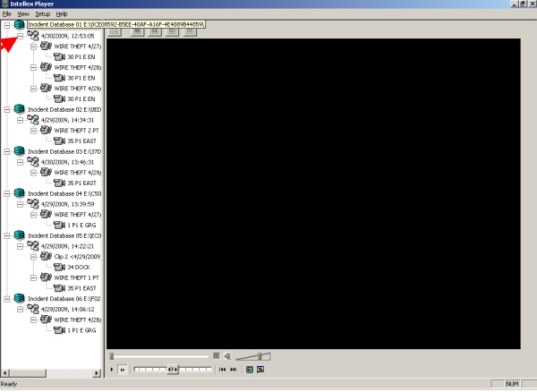Screen dimensions: 537x392
Task: Click the session icon beside 4/29/2009, 13:39:59
Action: click(33, 204)
